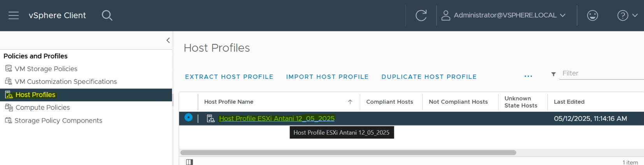
Task: Open the help question mark menu
Action: coord(627,16)
